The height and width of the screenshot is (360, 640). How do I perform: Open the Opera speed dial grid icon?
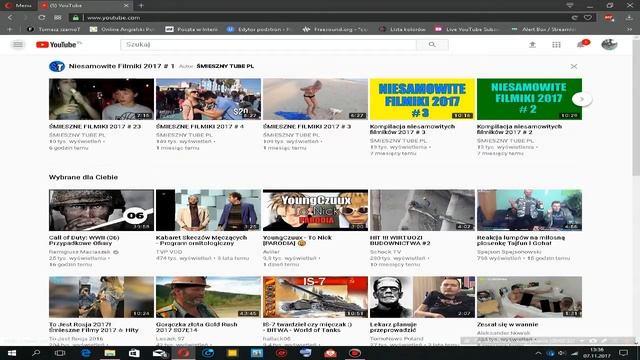point(58,18)
